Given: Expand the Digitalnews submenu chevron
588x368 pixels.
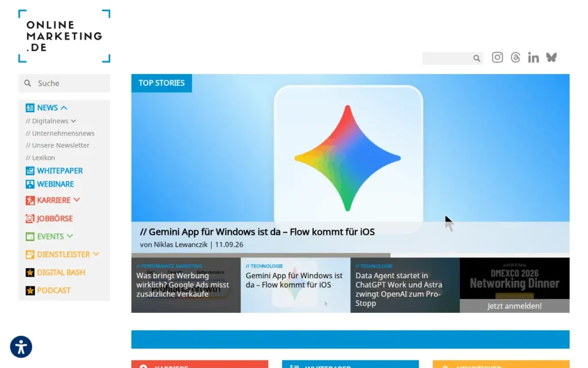Looking at the screenshot, I should click(x=73, y=121).
